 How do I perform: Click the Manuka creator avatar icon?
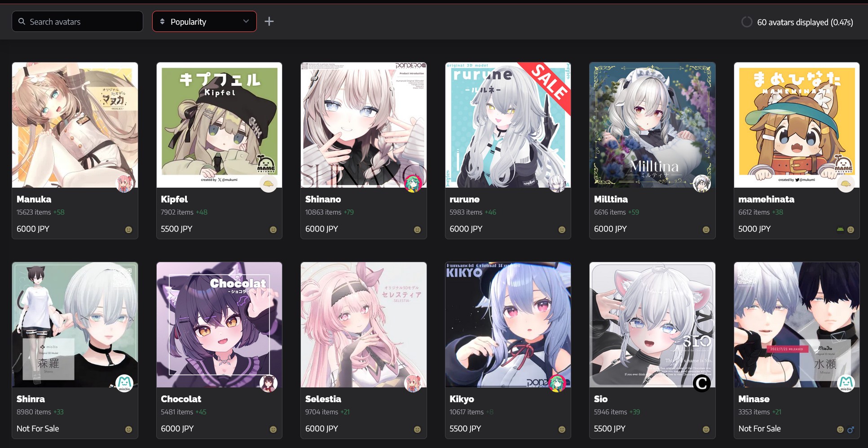pyautogui.click(x=124, y=184)
